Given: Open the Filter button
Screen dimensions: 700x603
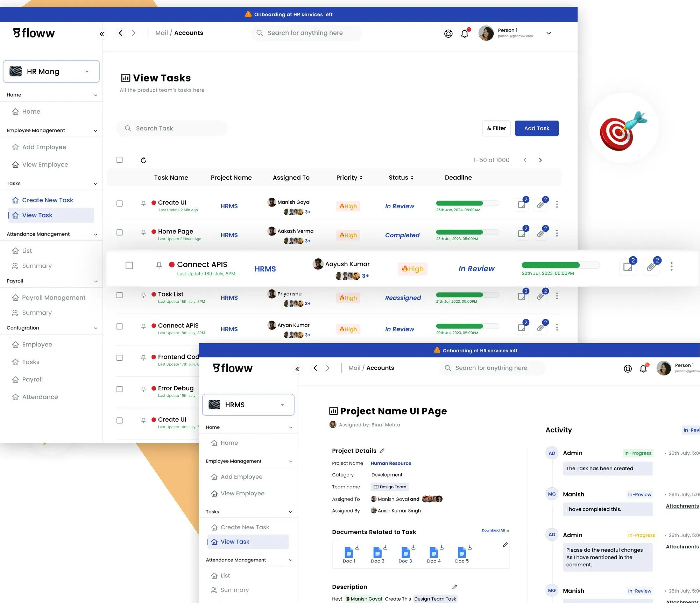Looking at the screenshot, I should 496,128.
